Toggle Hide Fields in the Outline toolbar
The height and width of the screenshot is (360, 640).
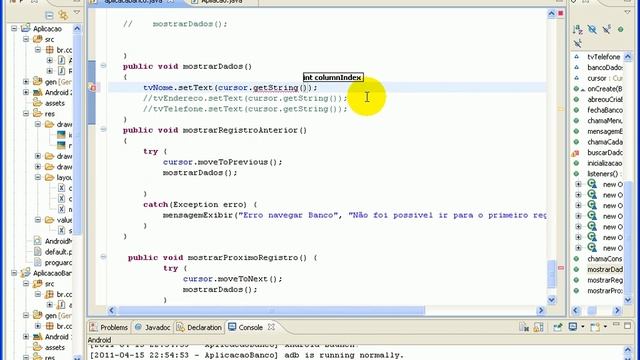pos(592,29)
